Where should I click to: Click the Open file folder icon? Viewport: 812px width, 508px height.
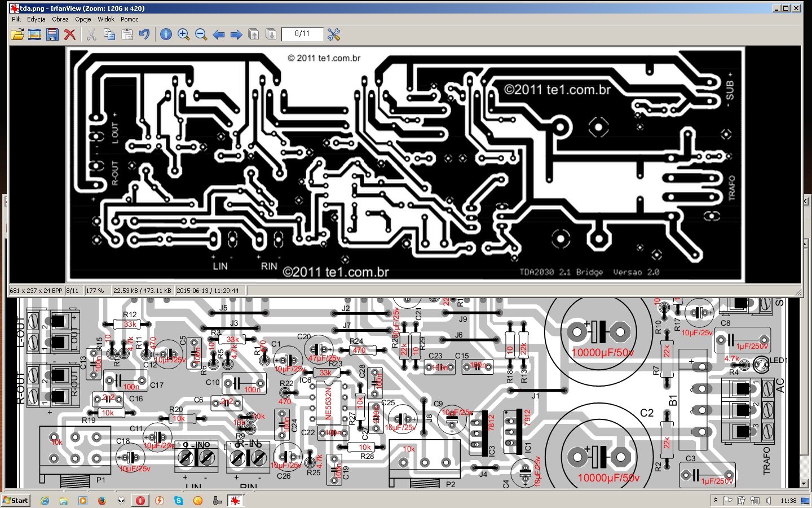click(17, 34)
